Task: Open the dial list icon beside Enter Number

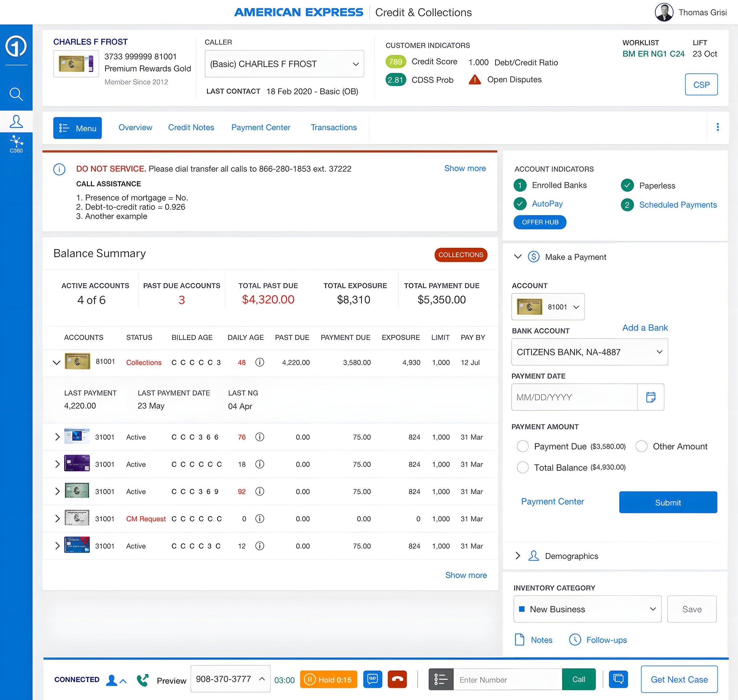Action: click(x=441, y=679)
